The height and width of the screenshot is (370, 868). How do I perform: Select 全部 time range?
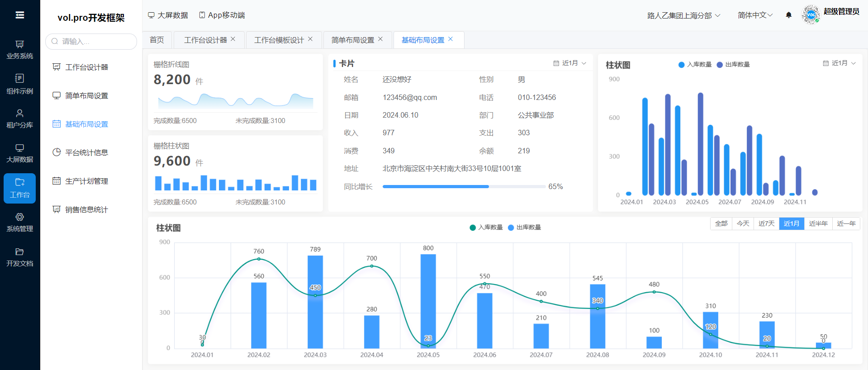(x=721, y=223)
